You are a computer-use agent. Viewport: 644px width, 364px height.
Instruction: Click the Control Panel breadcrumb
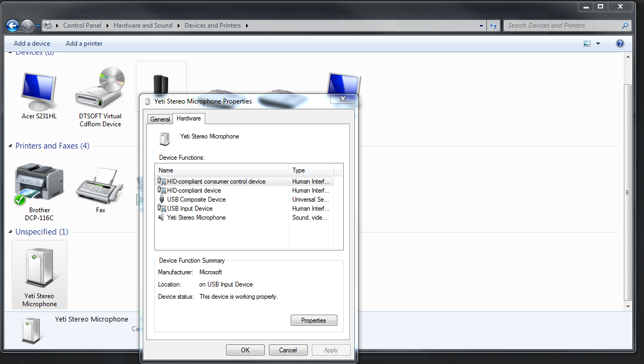(81, 25)
